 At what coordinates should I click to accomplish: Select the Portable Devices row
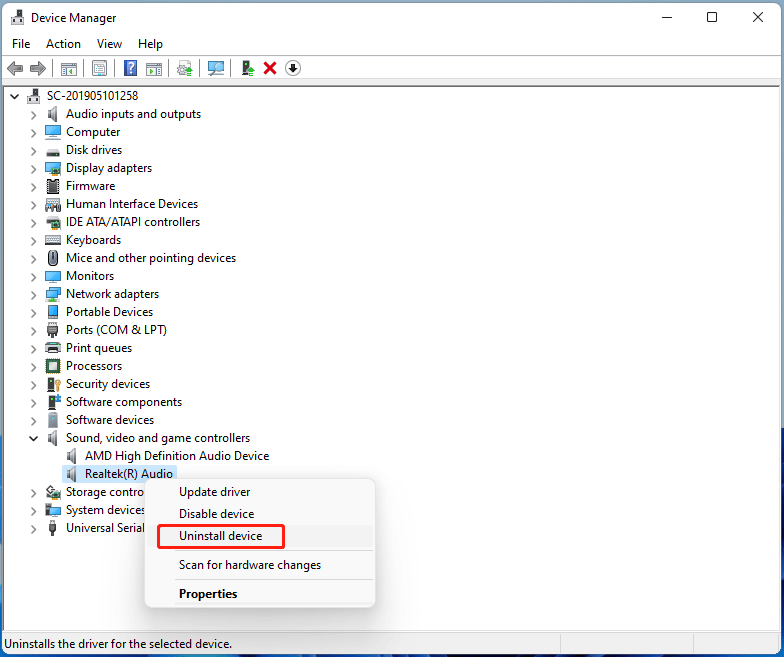point(110,312)
